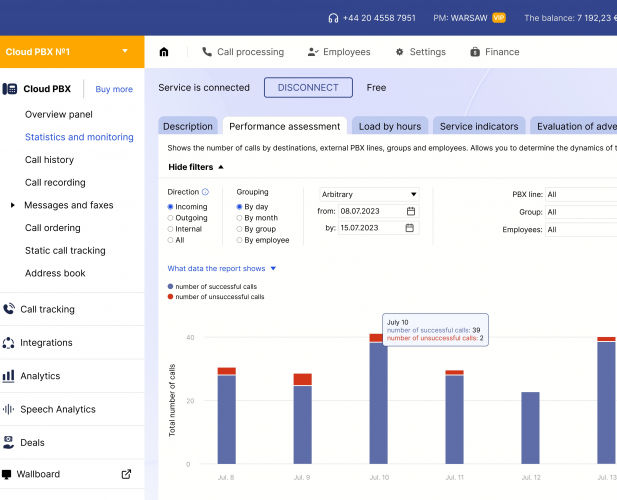This screenshot has width=617, height=500.
Task: Select grouping By month radio option
Action: [239, 217]
